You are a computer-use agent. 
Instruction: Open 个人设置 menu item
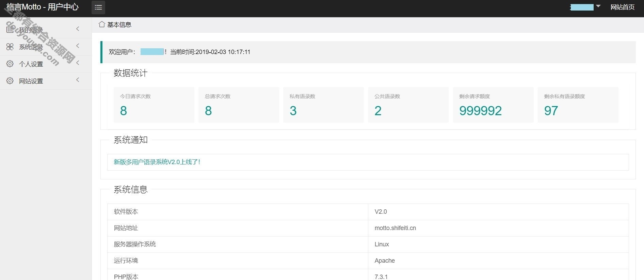tap(46, 64)
